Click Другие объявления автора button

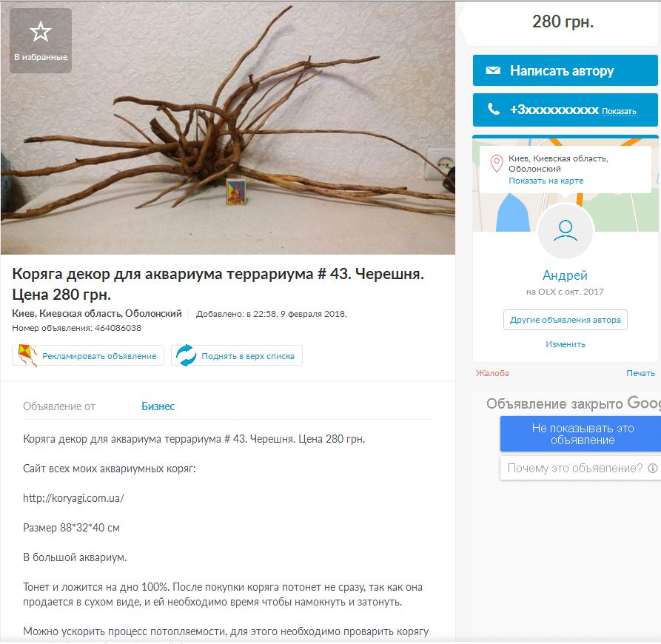[x=566, y=320]
